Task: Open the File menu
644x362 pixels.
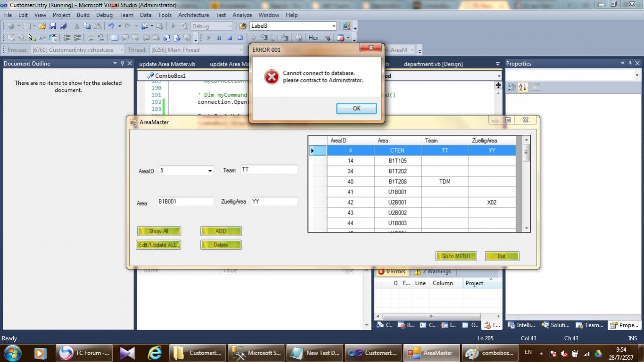Action: click(x=8, y=15)
